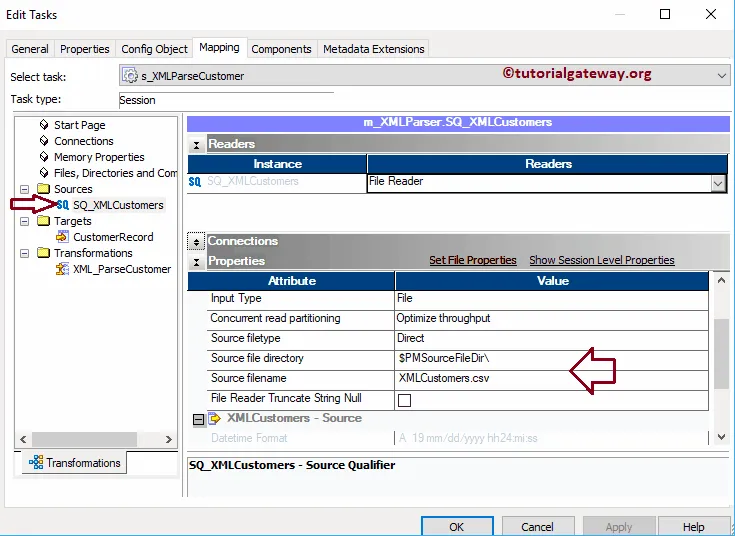This screenshot has height=536, width=735.
Task: Open Memory Properties in the tree
Action: 99,157
